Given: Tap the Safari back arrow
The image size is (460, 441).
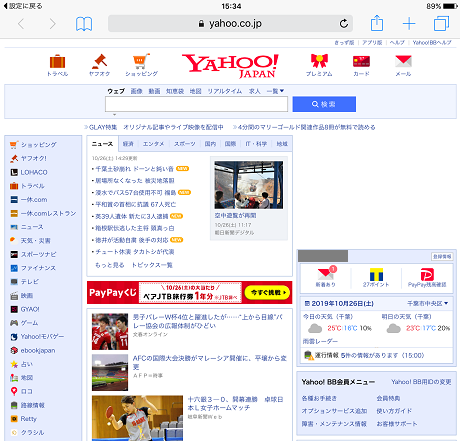Looking at the screenshot, I should (21, 24).
